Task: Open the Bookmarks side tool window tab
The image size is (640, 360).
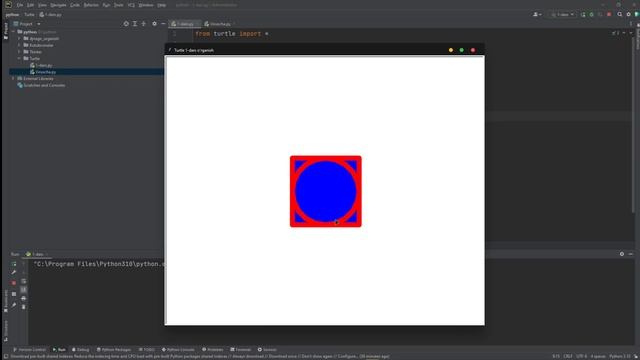Action: coord(5,301)
